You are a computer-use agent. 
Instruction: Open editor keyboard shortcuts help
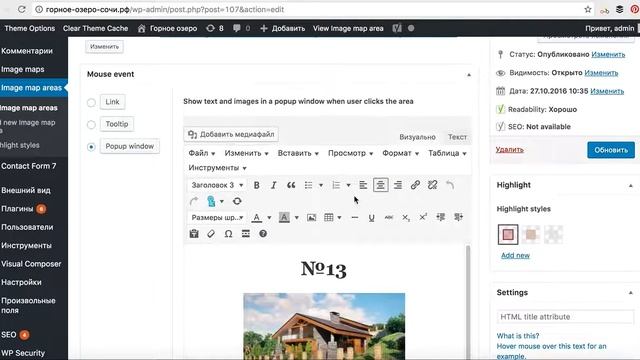tap(263, 234)
